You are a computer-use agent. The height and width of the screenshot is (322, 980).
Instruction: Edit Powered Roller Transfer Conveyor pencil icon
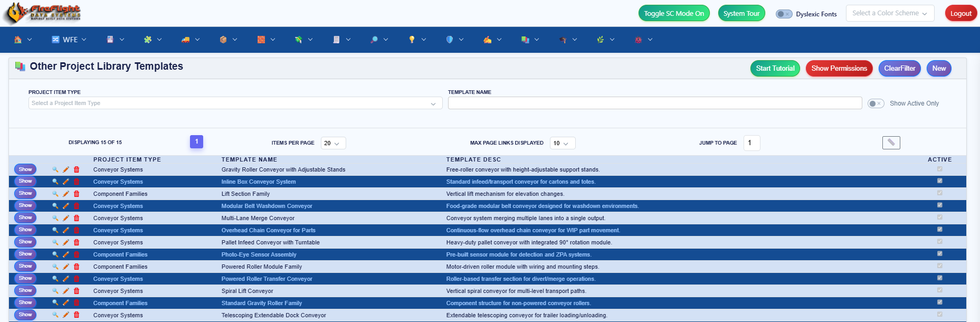[x=66, y=279]
